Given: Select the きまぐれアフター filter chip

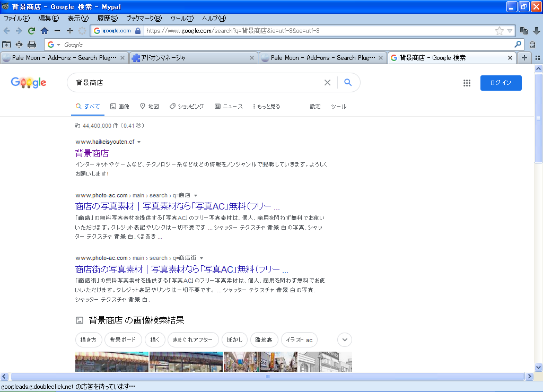Looking at the screenshot, I should pos(193,339).
